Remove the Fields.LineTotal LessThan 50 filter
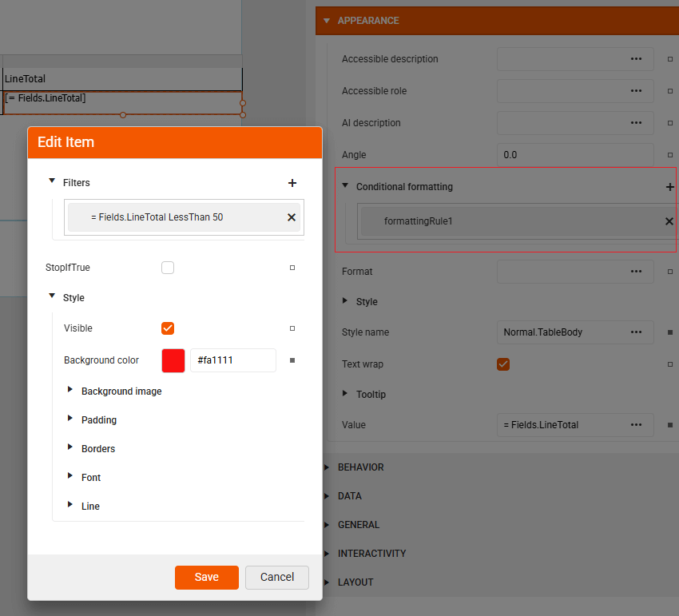 pos(292,217)
